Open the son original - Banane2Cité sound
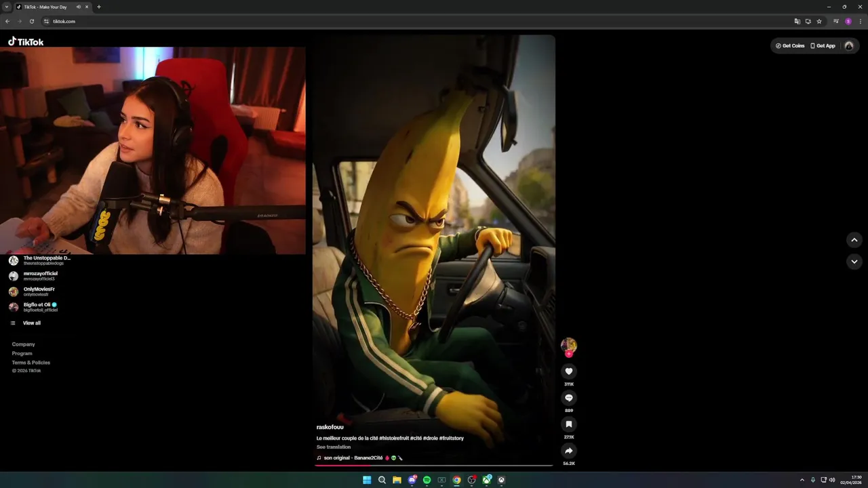Viewport: 868px width, 488px height. click(x=359, y=458)
